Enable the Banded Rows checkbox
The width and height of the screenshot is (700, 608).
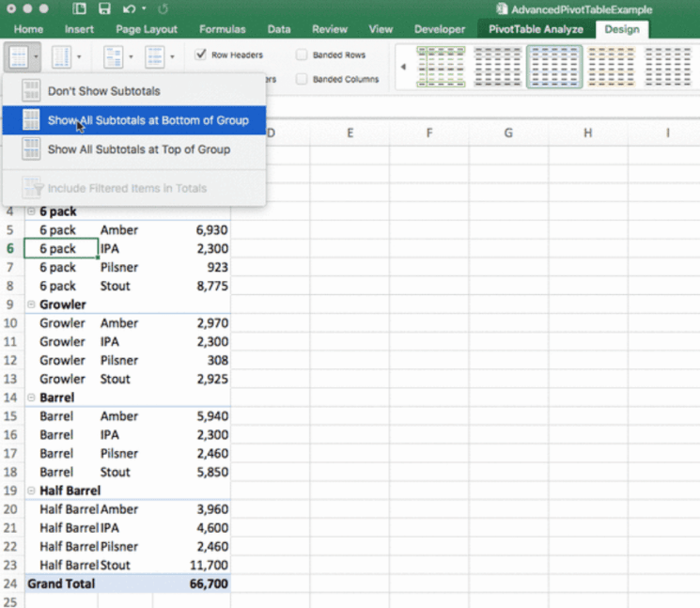click(x=302, y=55)
